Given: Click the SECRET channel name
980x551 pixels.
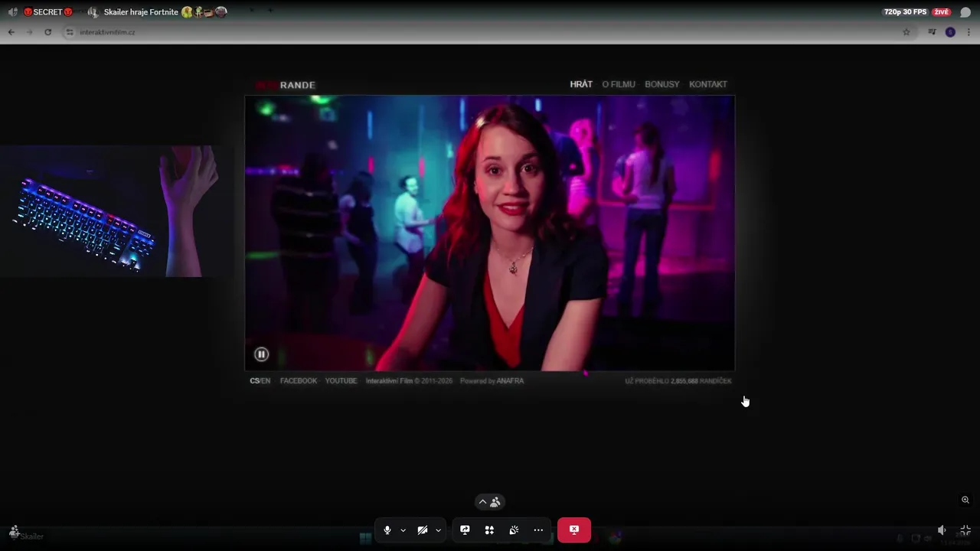Looking at the screenshot, I should coord(47,12).
